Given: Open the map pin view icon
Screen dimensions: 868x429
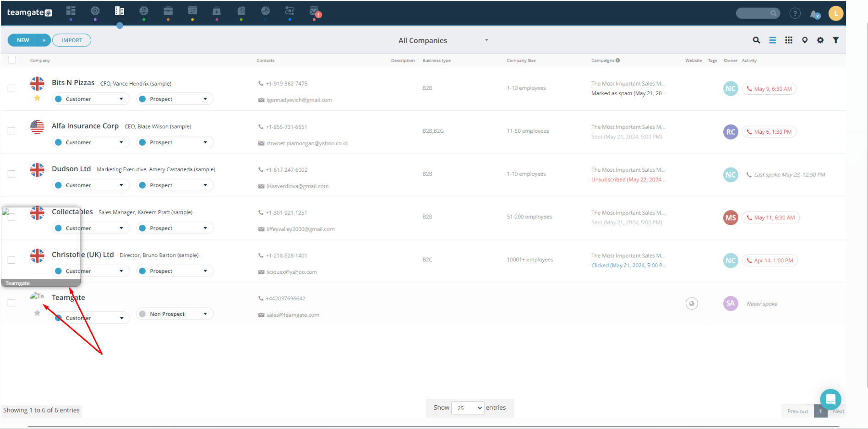Looking at the screenshot, I should pyautogui.click(x=805, y=40).
